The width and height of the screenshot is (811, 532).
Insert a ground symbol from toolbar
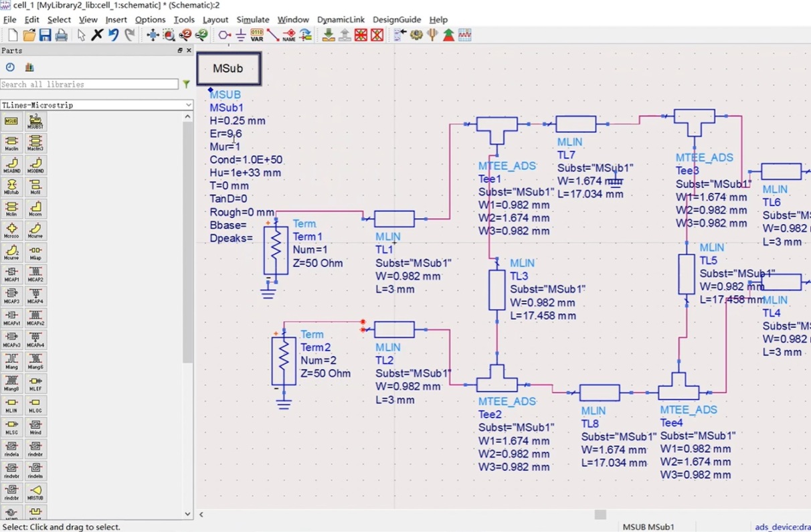(240, 35)
